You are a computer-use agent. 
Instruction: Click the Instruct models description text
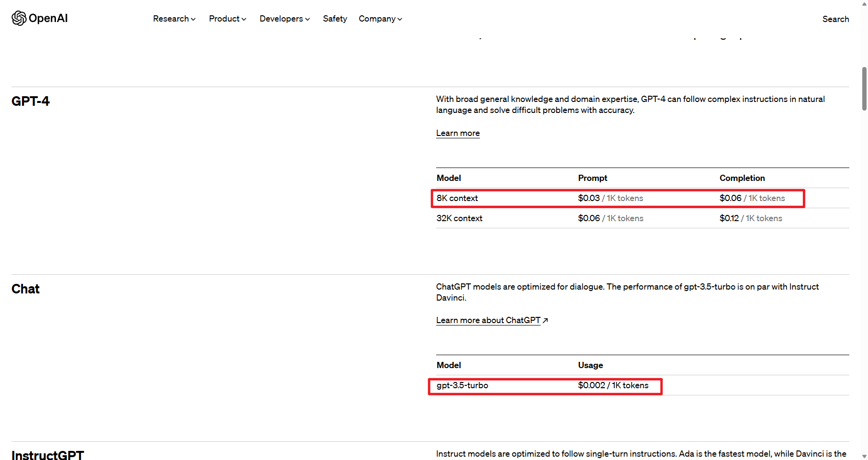641,454
